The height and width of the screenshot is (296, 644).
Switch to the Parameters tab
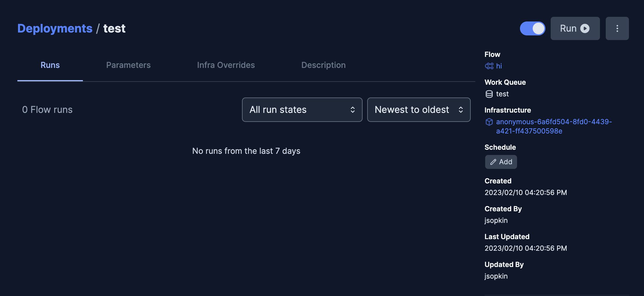click(128, 65)
